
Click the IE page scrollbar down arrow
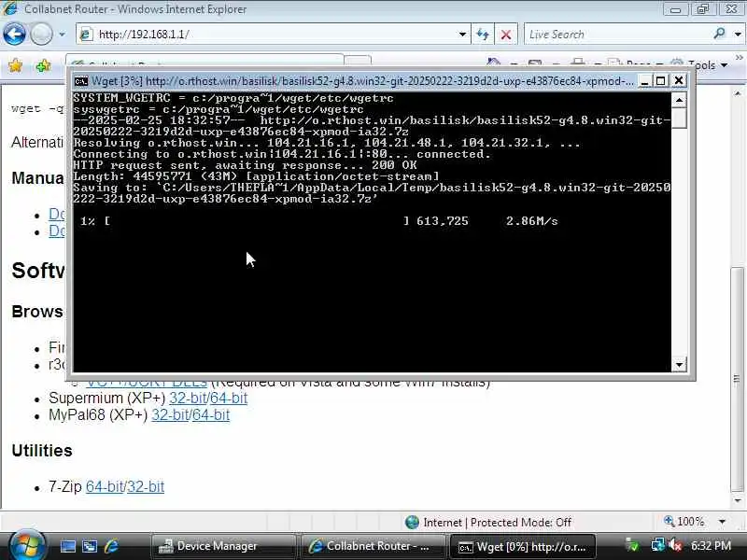(x=738, y=500)
